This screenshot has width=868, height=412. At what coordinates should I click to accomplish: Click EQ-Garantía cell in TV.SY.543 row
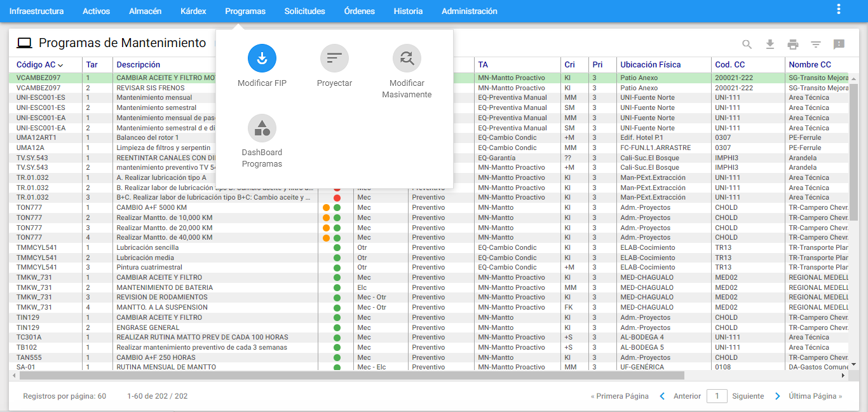(497, 158)
